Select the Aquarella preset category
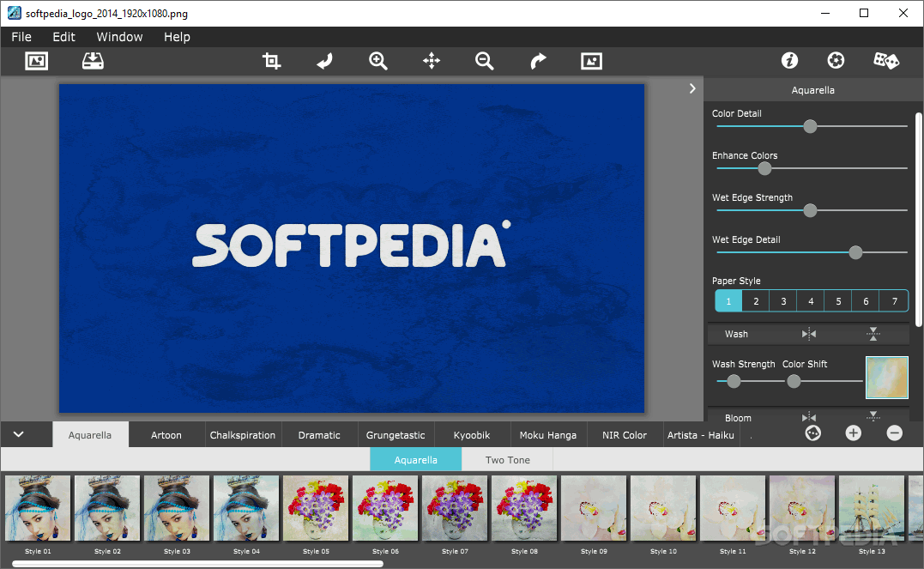The width and height of the screenshot is (924, 569). (x=415, y=460)
